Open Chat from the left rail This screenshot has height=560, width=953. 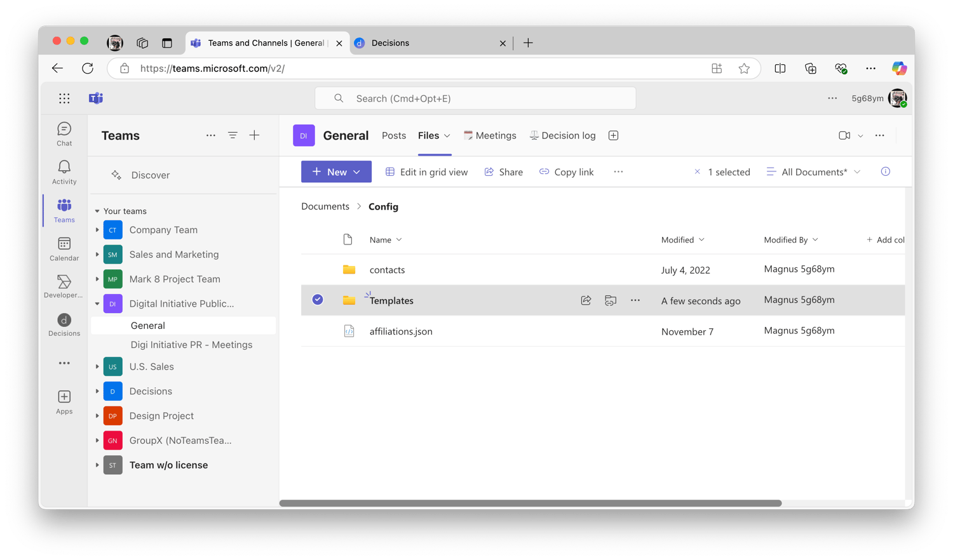click(x=64, y=133)
